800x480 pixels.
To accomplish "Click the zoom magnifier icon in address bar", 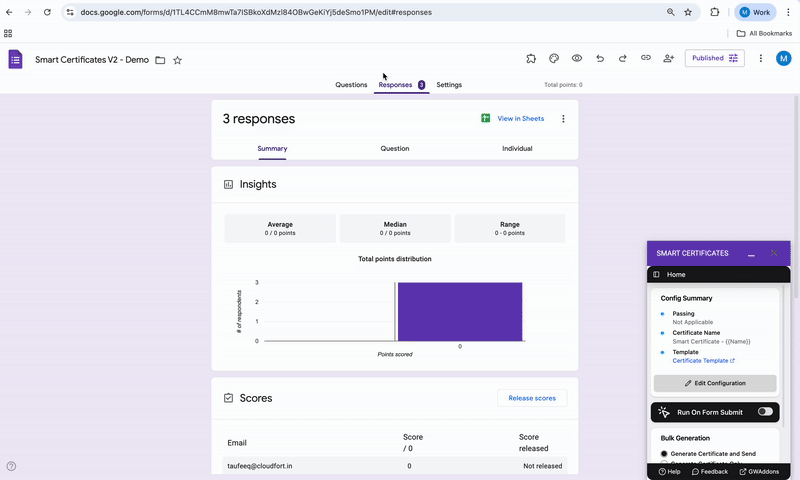I will [x=670, y=12].
